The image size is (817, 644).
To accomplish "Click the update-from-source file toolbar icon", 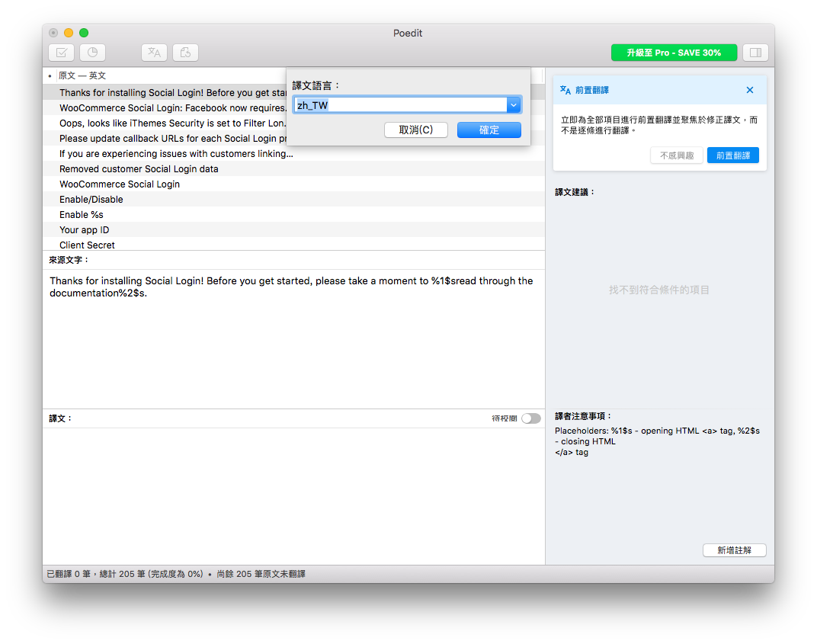I will click(185, 53).
